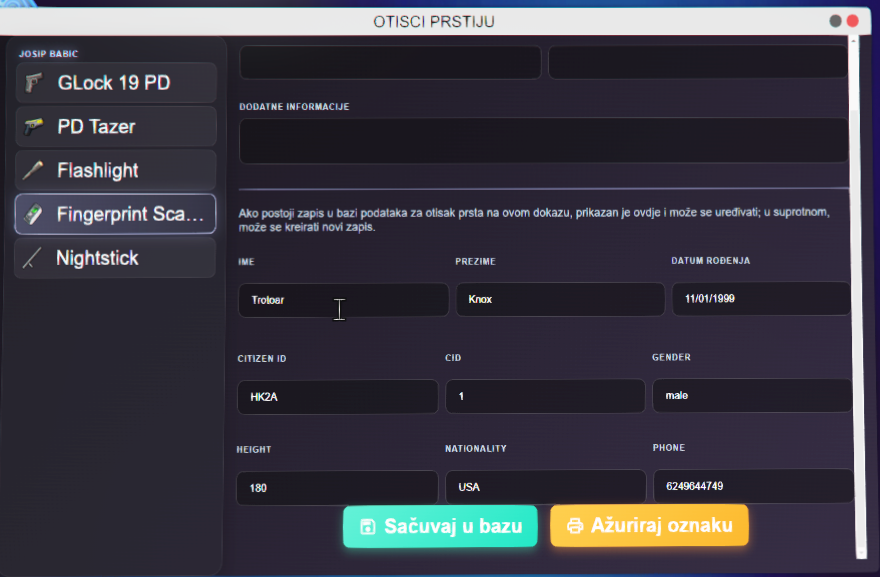Screen dimensions: 880x577
Task: Choose Flashlight from the item list
Action: point(116,170)
